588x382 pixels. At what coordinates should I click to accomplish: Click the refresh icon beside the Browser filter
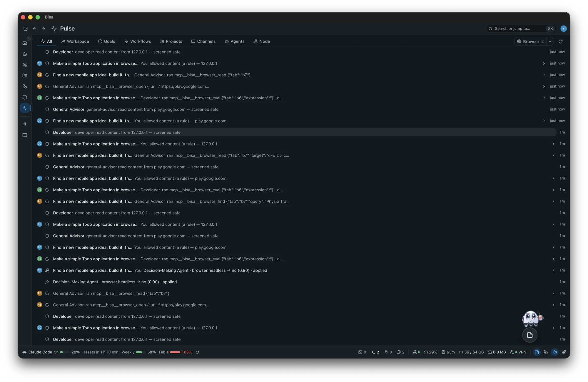(561, 41)
